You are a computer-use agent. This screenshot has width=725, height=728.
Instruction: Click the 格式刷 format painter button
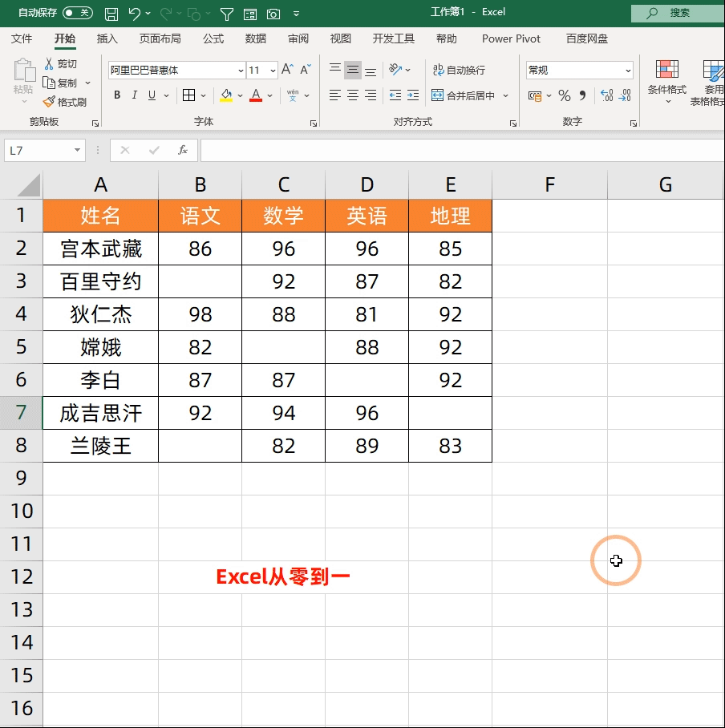(x=64, y=102)
